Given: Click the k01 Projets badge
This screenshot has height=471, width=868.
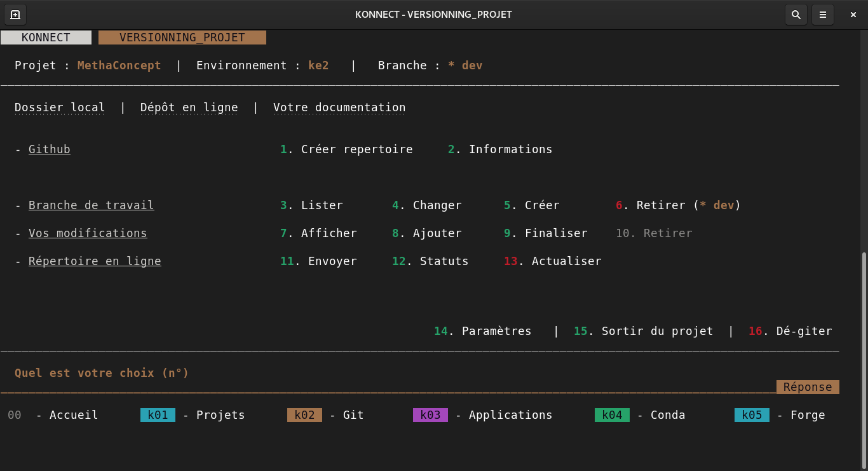Looking at the screenshot, I should pos(158,415).
